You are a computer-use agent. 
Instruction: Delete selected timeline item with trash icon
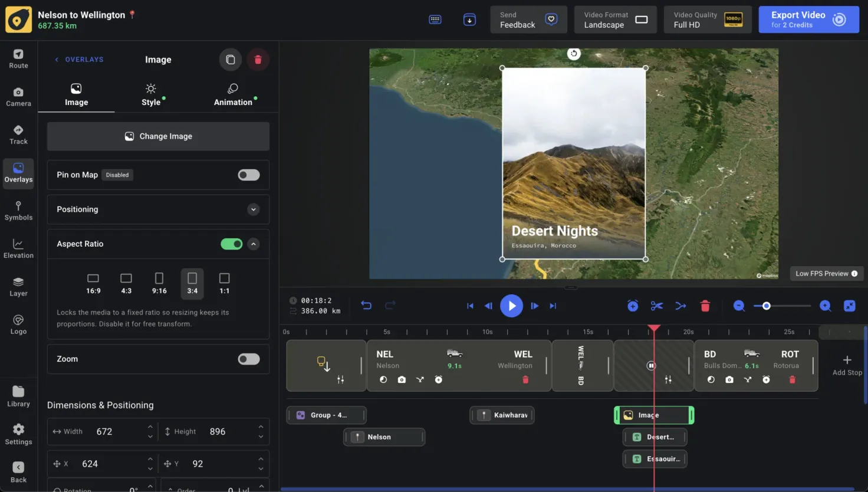click(x=705, y=306)
